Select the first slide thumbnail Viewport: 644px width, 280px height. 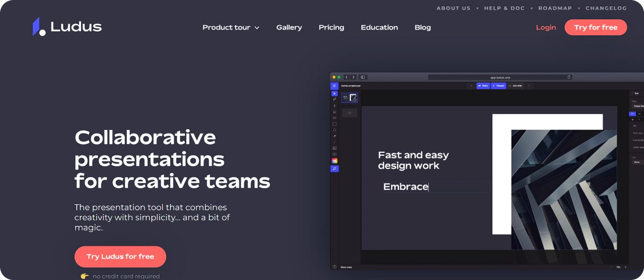point(349,98)
